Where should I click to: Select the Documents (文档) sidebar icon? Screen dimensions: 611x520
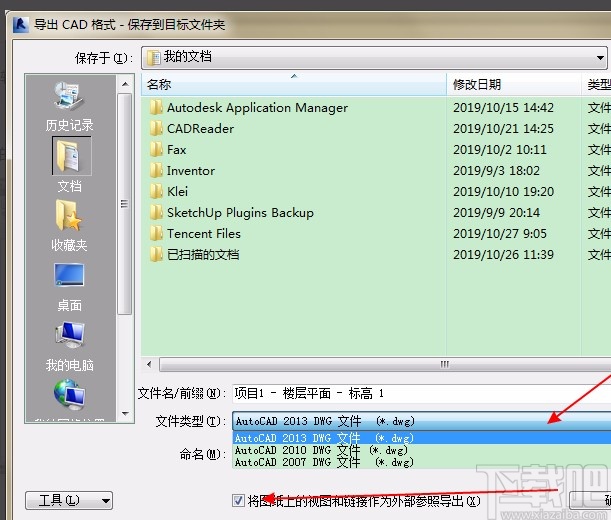[x=71, y=156]
